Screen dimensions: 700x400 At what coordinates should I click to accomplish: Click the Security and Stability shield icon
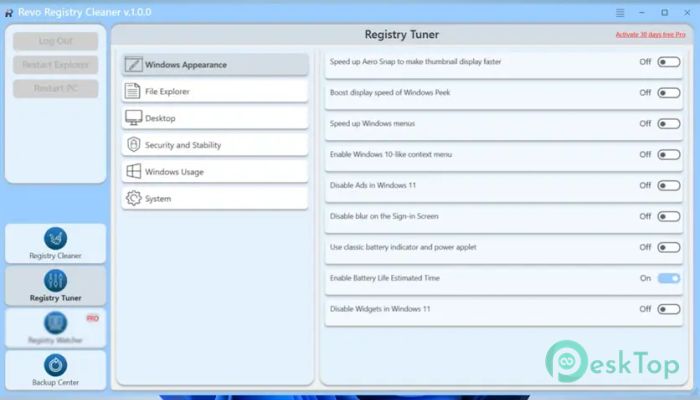click(x=133, y=145)
